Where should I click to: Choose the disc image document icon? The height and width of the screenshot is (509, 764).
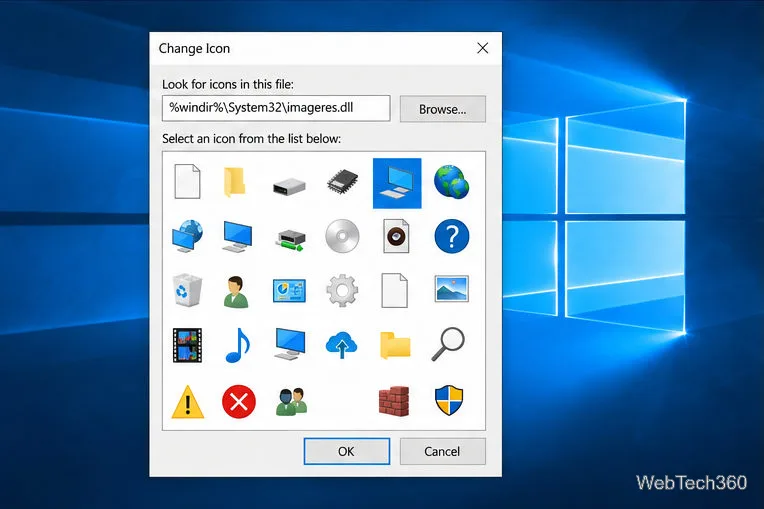point(396,236)
